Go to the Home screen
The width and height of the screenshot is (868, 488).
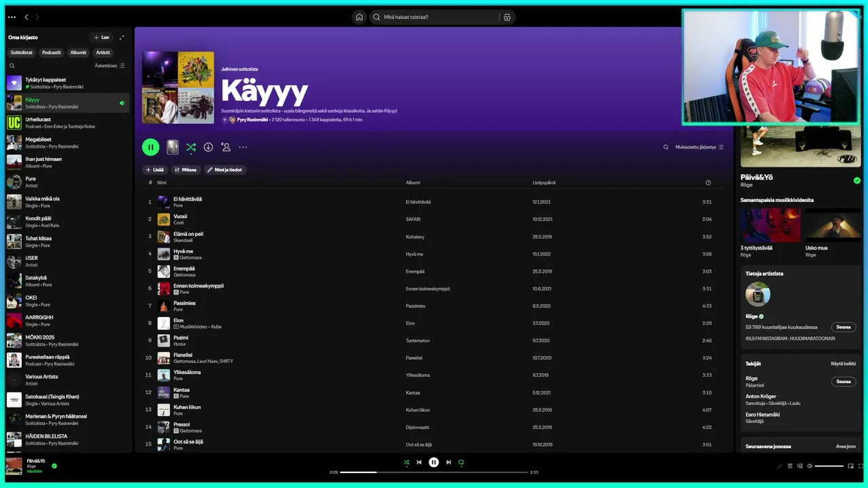tap(359, 17)
